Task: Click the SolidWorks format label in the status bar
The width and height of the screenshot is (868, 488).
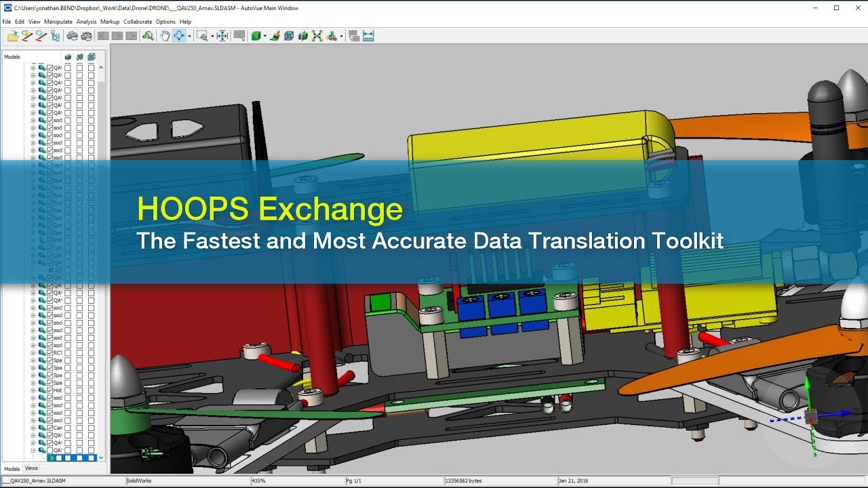Action: (139, 481)
